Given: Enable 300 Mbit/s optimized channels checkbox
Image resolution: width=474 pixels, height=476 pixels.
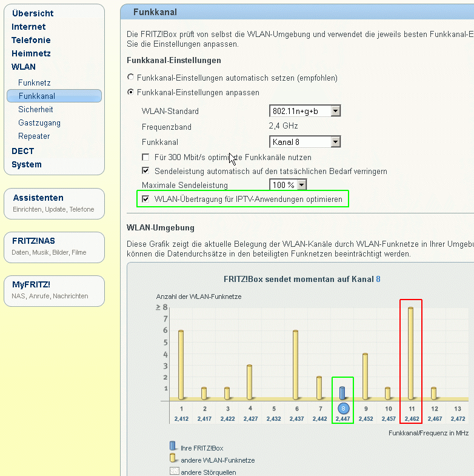Looking at the screenshot, I should pos(145,157).
